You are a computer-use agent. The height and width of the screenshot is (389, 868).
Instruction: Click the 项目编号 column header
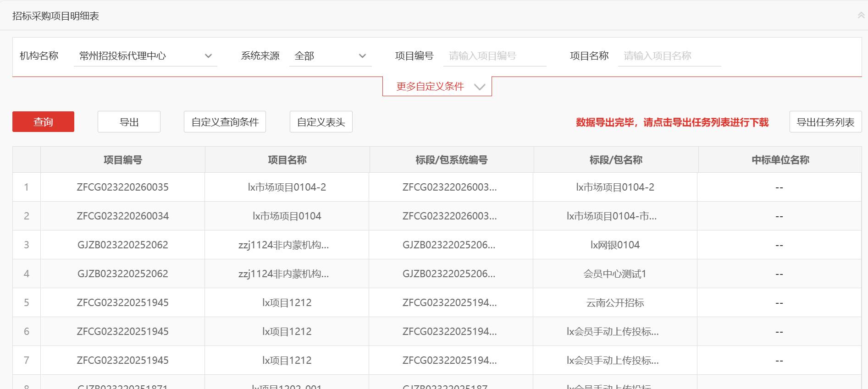pyautogui.click(x=122, y=160)
